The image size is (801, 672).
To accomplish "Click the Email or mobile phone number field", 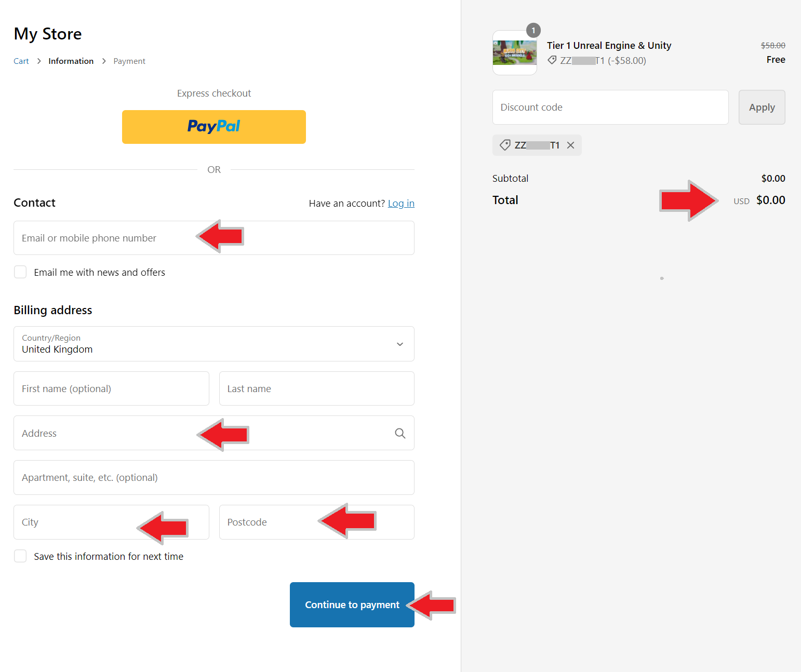I will [x=104, y=238].
